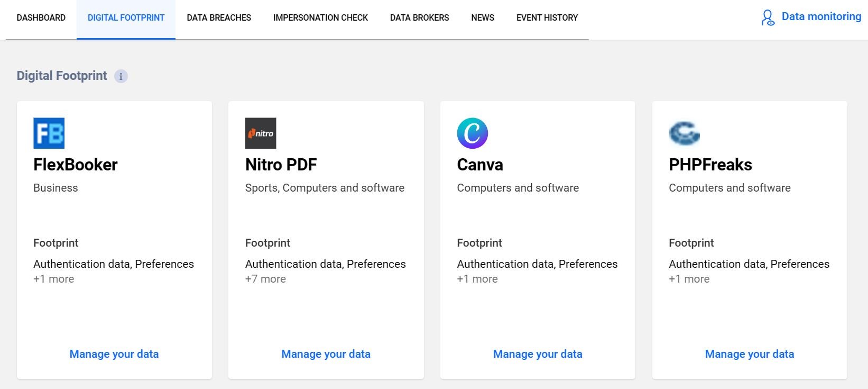Image resolution: width=868 pixels, height=389 pixels.
Task: Click Authentication data, Preferences in Canva card
Action: [538, 264]
